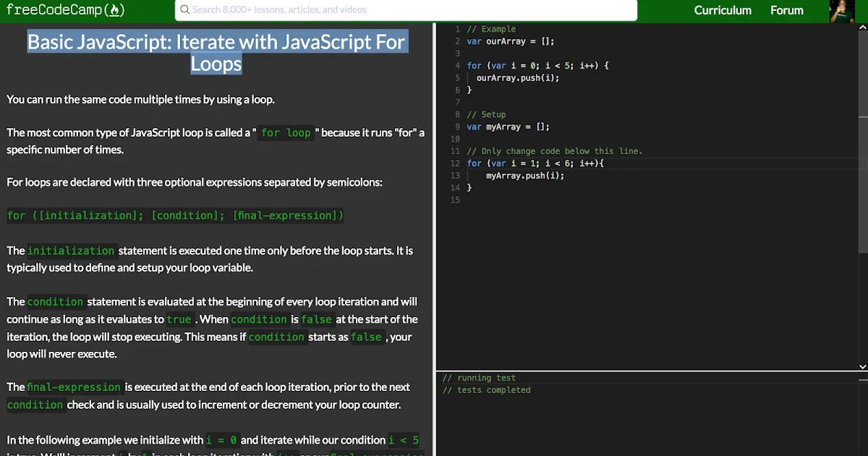Screen dimensions: 868x456
Task: Place cursor on 'myArray.push(i);' line
Action: [525, 176]
